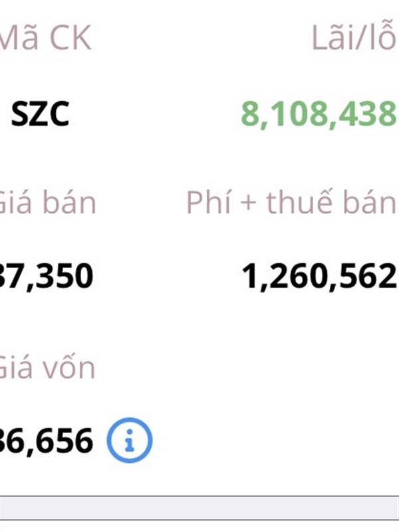
Task: Select the SZC stock code
Action: pyautogui.click(x=40, y=115)
